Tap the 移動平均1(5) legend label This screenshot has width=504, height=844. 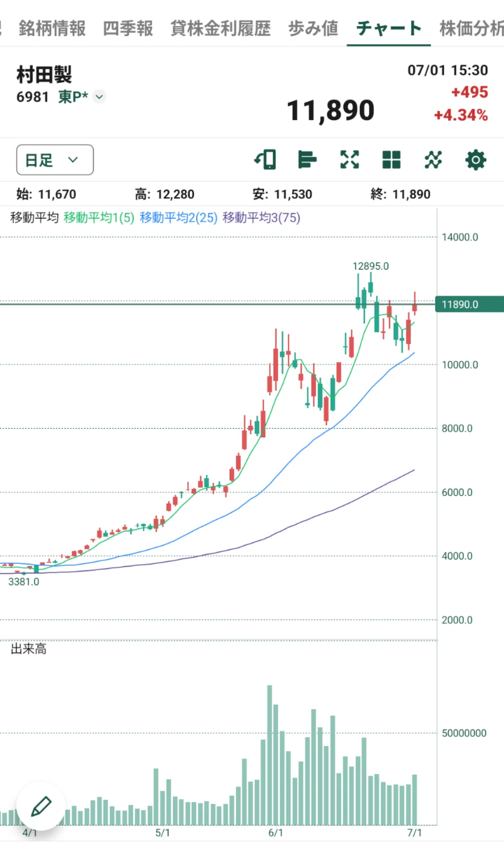point(99,217)
